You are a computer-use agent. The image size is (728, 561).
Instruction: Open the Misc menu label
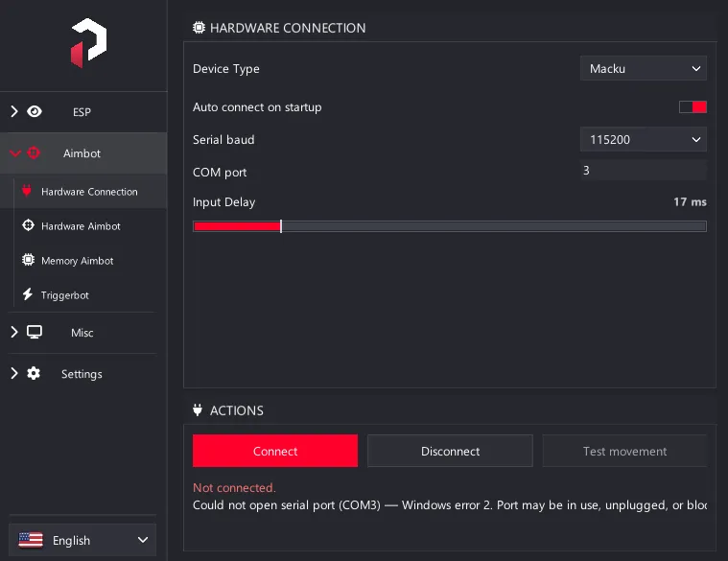(x=82, y=333)
